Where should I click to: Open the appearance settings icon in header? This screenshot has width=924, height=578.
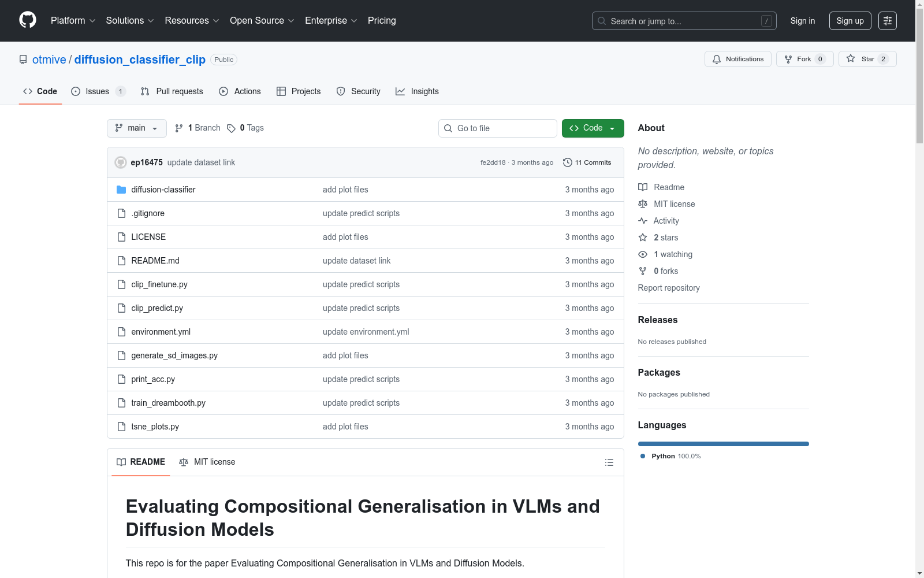(888, 21)
